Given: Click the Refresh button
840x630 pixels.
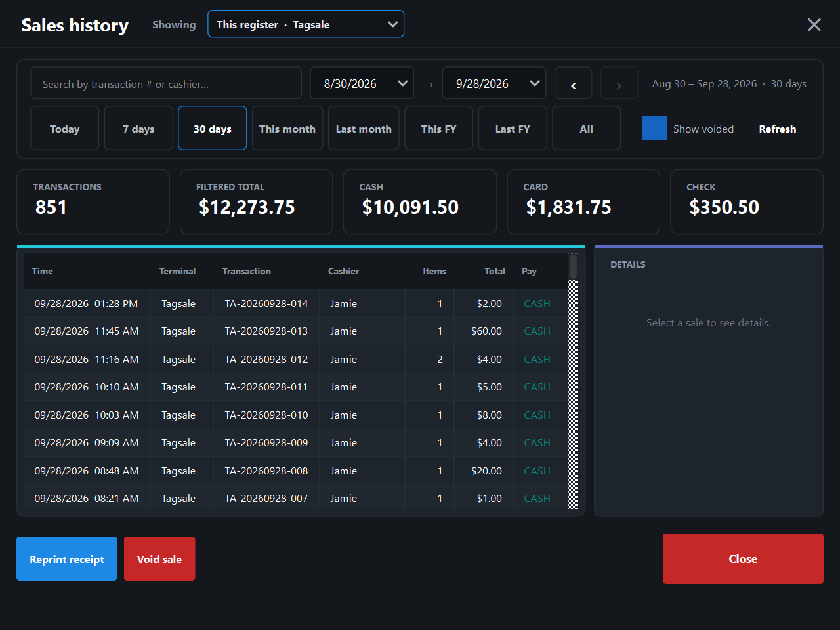Looking at the screenshot, I should point(778,129).
